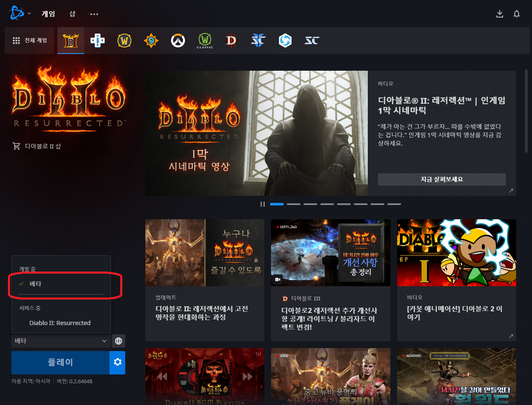Select the World of Warcraft icon
Image resolution: width=532 pixels, height=405 pixels.
click(124, 41)
